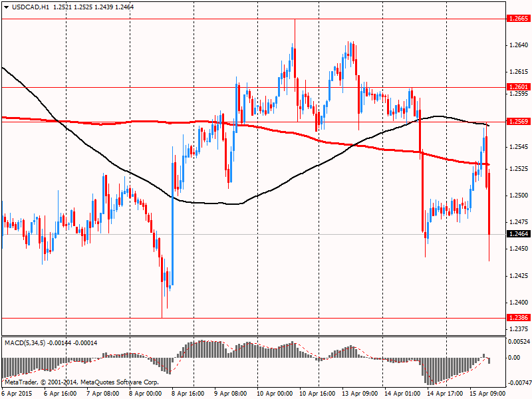Click the 8 Apr 00:00 time label

tap(145, 394)
